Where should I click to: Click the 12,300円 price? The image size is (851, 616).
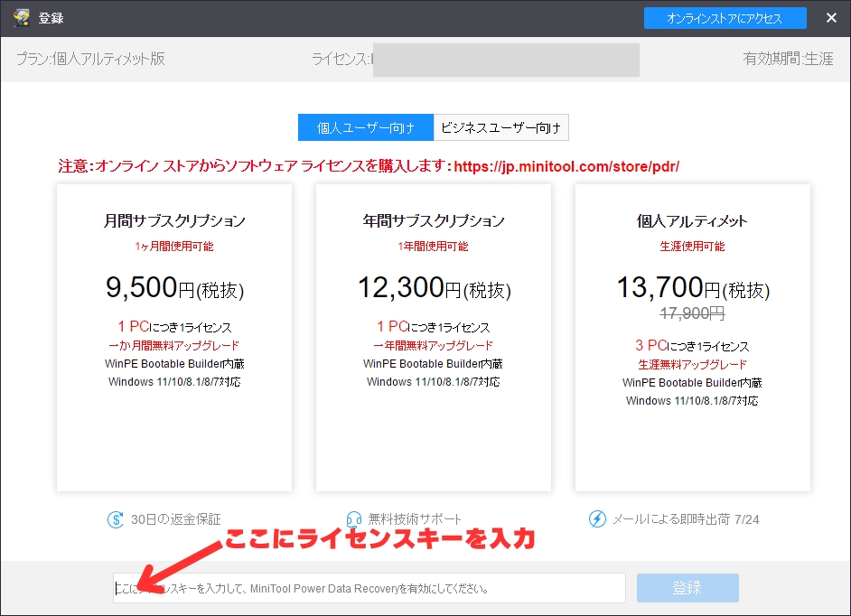pyautogui.click(x=434, y=287)
